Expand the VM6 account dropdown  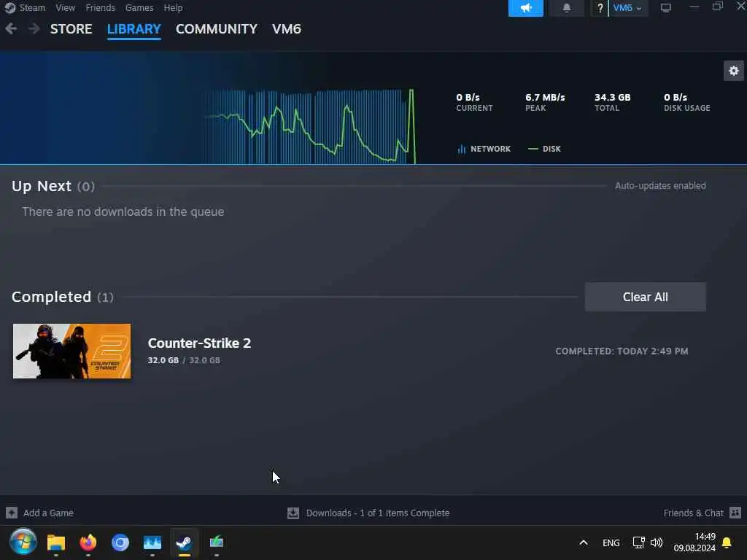tap(628, 8)
